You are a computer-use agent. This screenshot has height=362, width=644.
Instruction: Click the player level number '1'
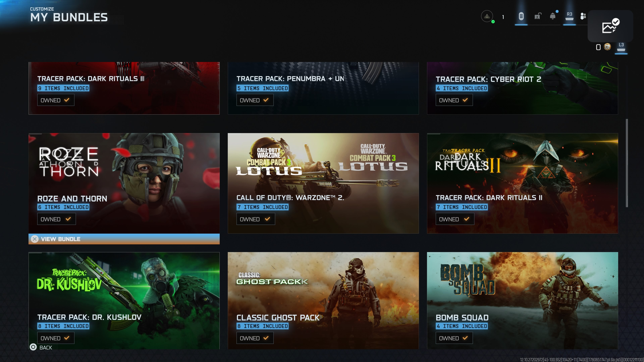503,17
